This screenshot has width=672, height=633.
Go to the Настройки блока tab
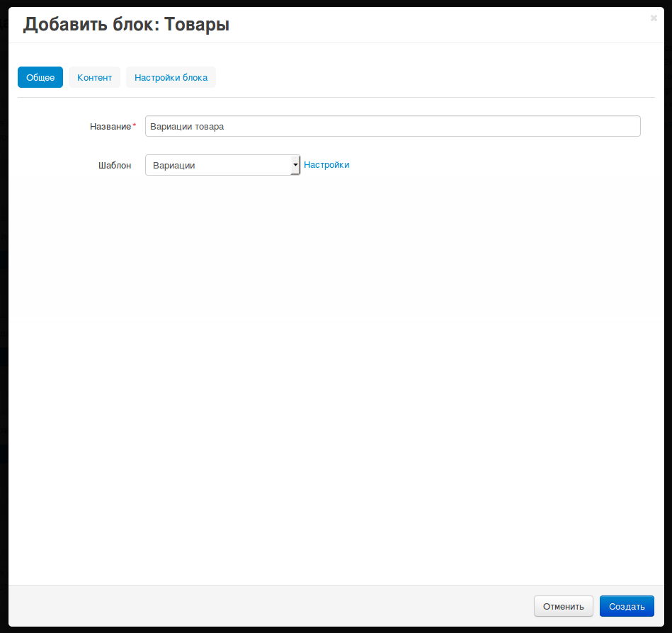click(171, 77)
